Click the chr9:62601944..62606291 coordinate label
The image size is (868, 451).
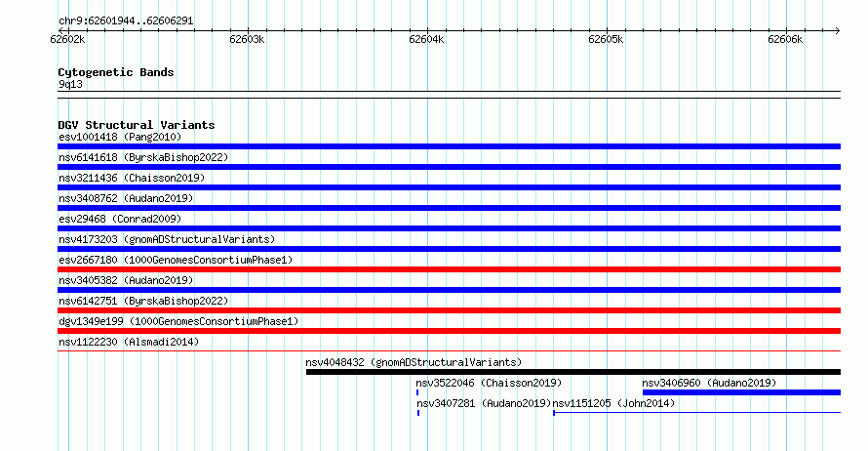[126, 21]
